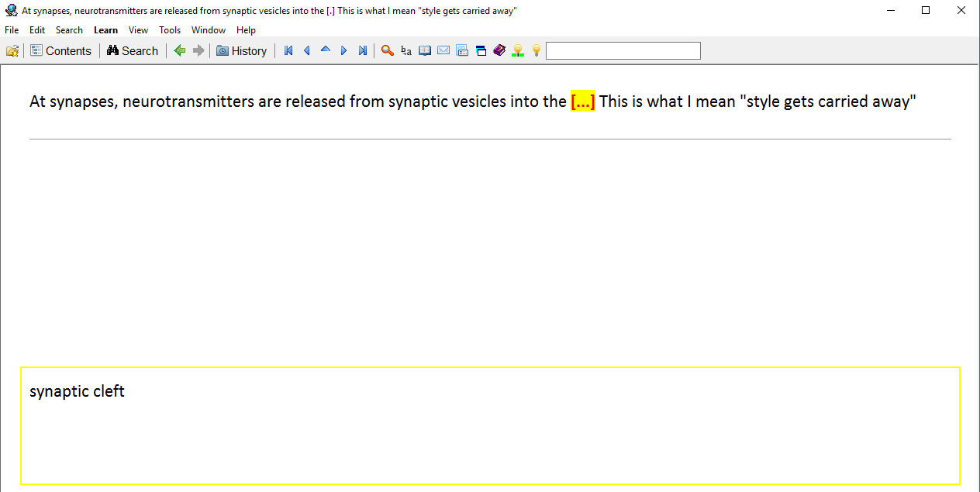
Task: Open the Edit menu
Action: pyautogui.click(x=37, y=30)
